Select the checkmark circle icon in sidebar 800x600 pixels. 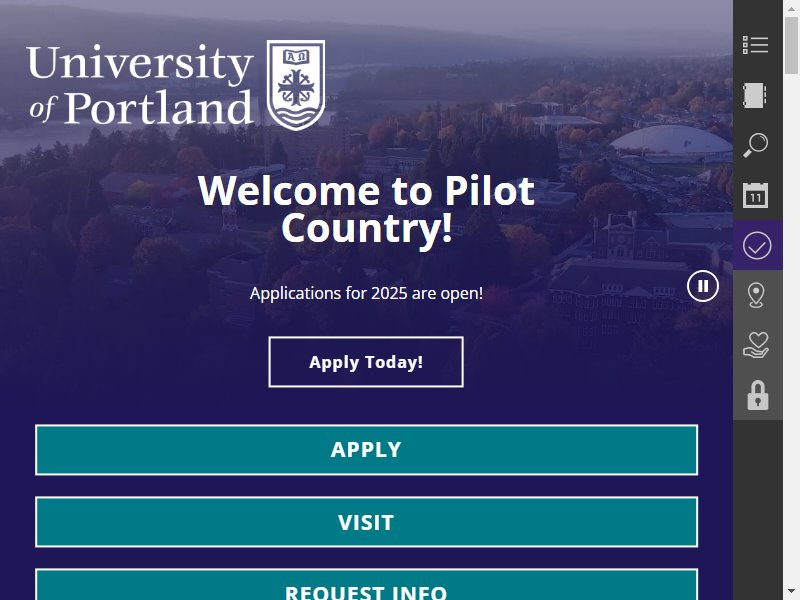point(757,245)
